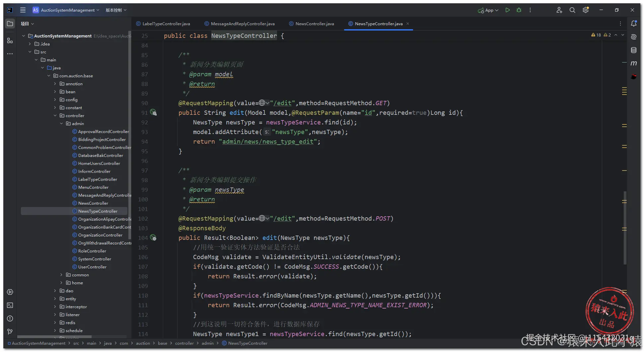The width and height of the screenshot is (644, 352).
Task: Close the NewsTypeController.java tab
Action: [x=408, y=24]
